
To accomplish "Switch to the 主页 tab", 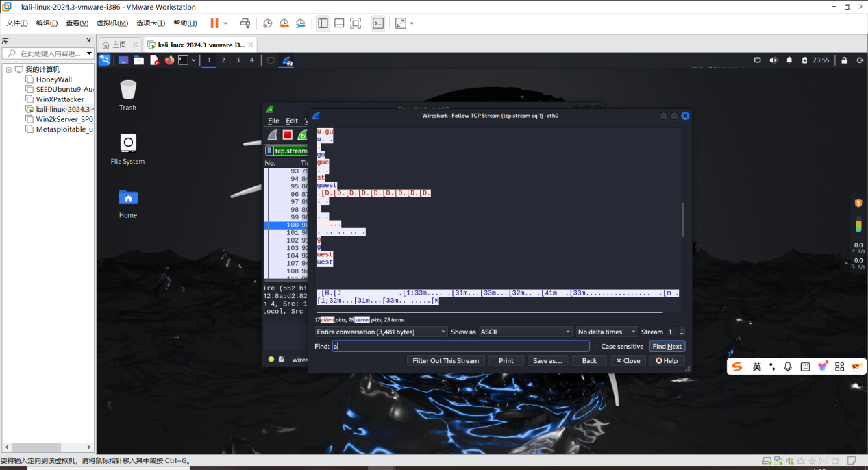I will 120,45.
